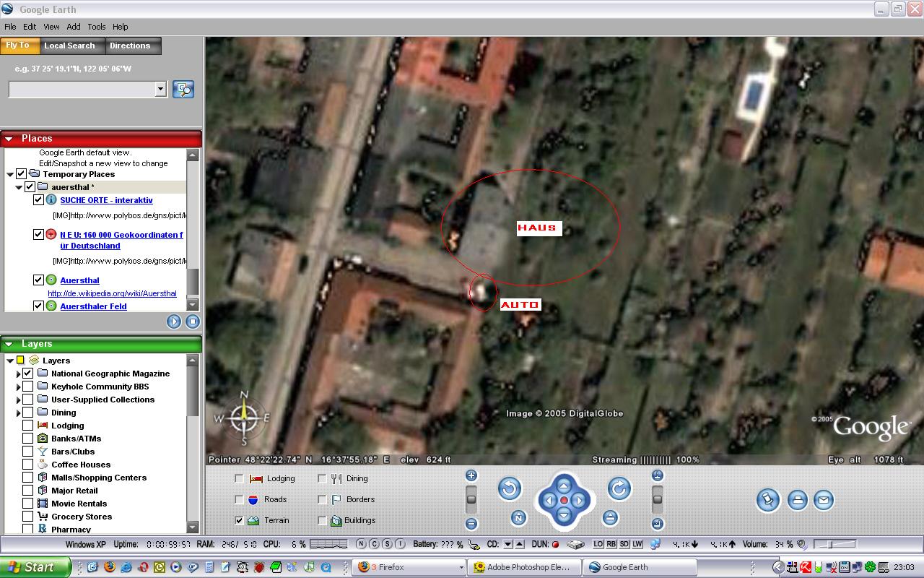Zoom in with the plus button
Screen dimensions: 924x578
pos(471,475)
